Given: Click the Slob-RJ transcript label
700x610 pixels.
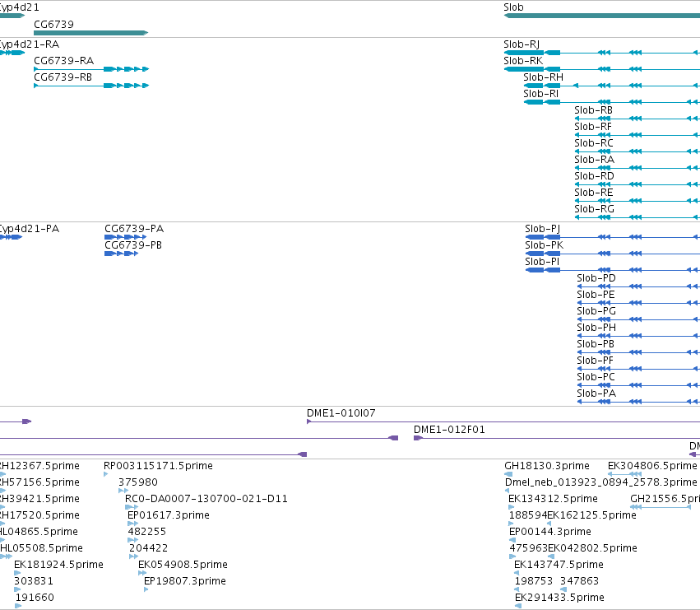Looking at the screenshot, I should [522, 44].
